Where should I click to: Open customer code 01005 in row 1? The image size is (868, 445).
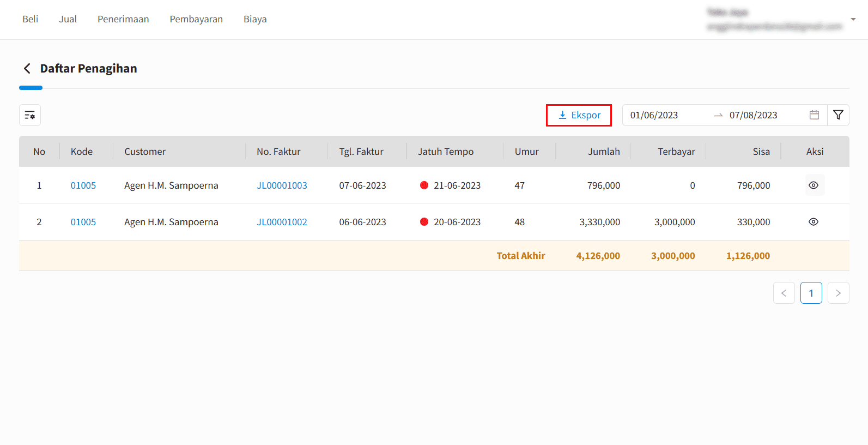(x=83, y=185)
